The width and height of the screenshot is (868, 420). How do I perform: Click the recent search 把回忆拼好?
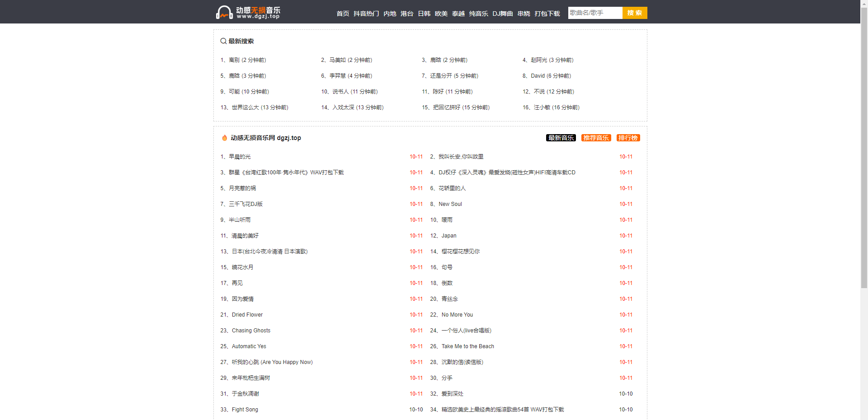tap(447, 107)
